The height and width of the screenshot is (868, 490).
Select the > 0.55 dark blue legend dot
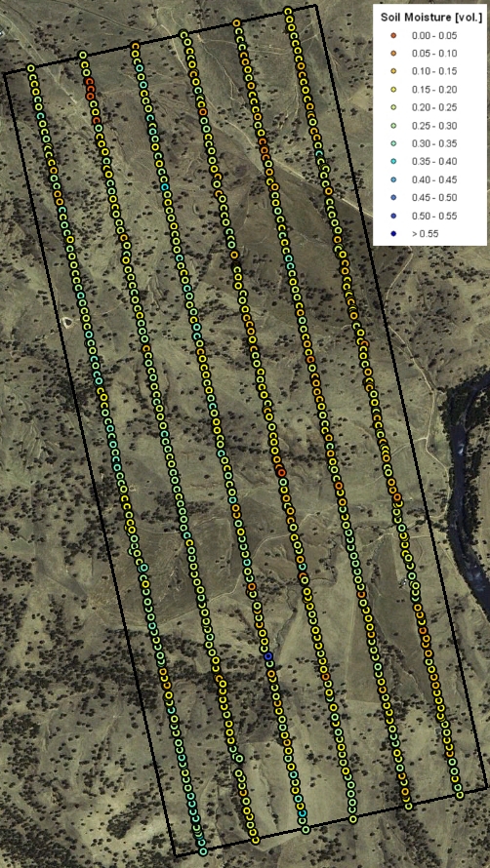[393, 234]
